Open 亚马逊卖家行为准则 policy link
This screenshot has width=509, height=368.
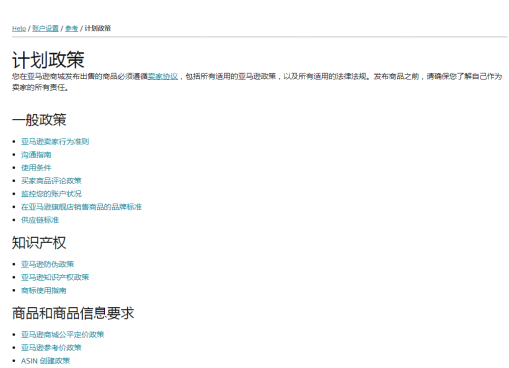(55, 142)
